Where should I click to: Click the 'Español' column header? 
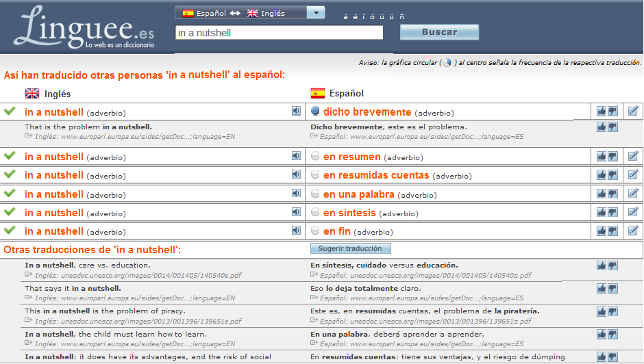point(346,94)
